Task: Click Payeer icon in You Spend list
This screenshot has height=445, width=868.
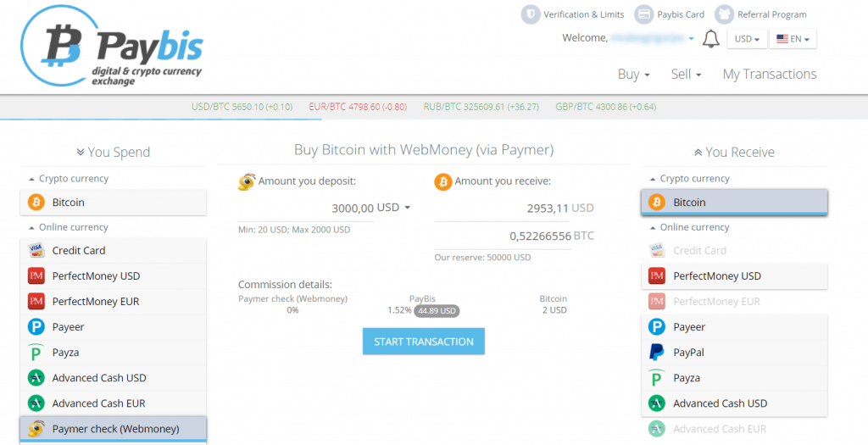Action: pyautogui.click(x=36, y=327)
